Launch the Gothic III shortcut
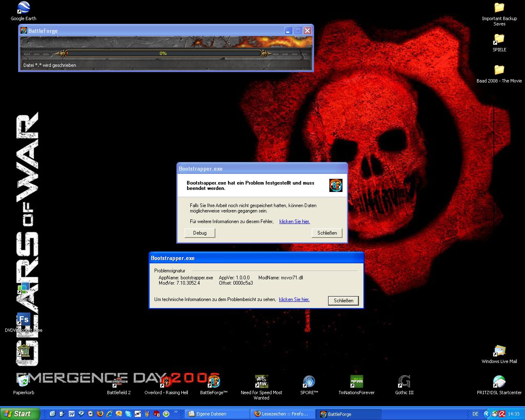 [404, 385]
